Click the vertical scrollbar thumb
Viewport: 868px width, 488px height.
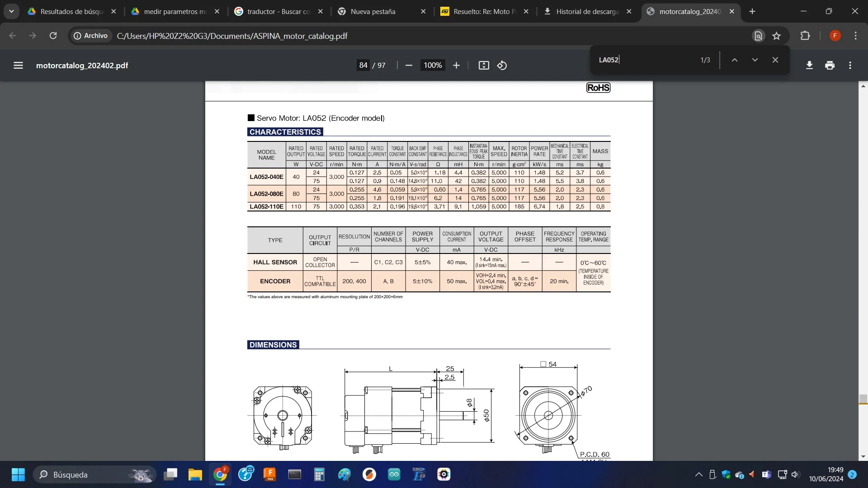pyautogui.click(x=863, y=399)
